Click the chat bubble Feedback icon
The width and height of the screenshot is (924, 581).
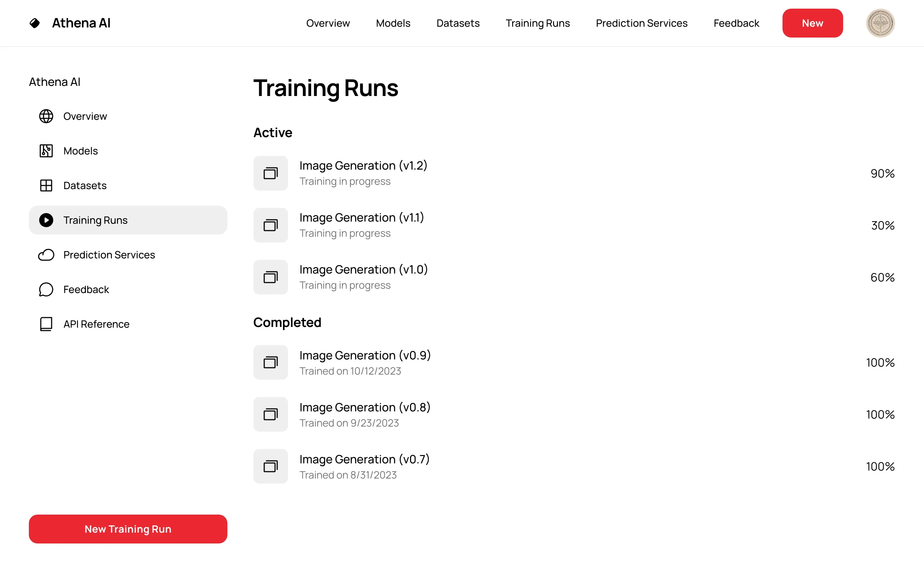46,289
